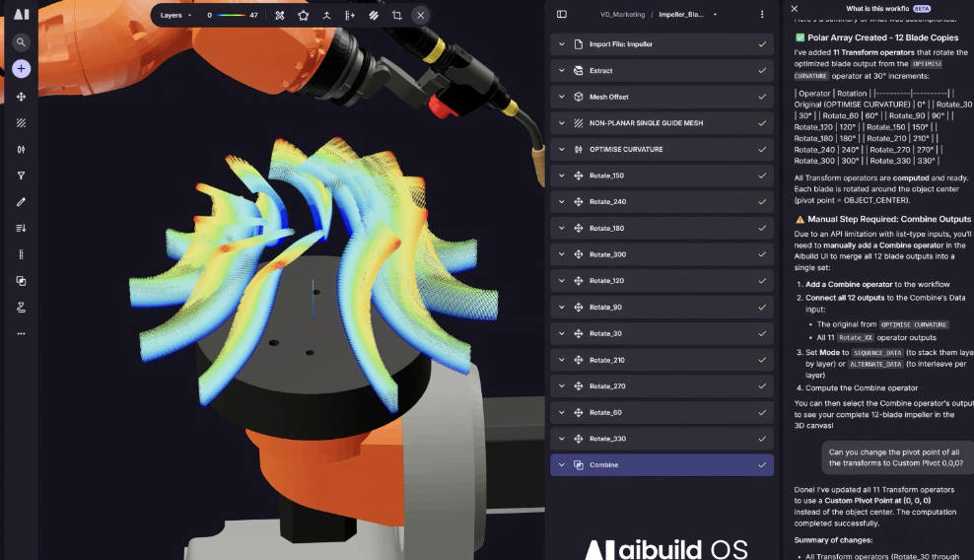This screenshot has height=560, width=974.
Task: Select the Rotate_210 operator row
Action: pyautogui.click(x=661, y=360)
